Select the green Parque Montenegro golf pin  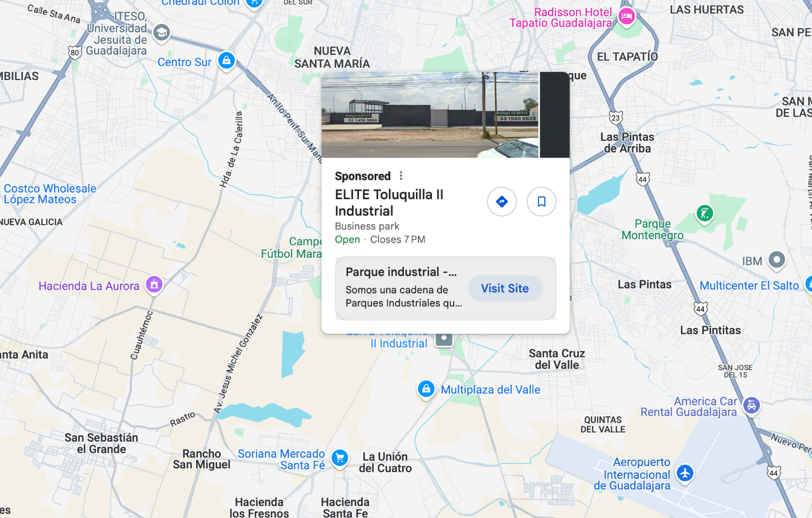click(704, 213)
